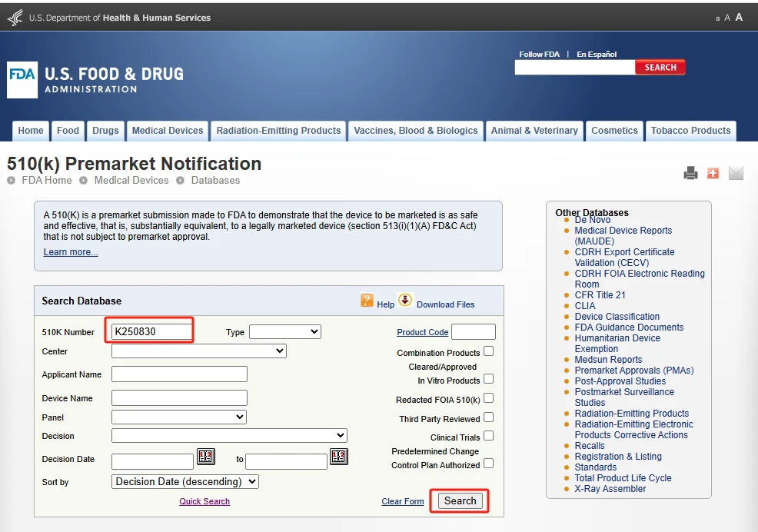Image resolution: width=758 pixels, height=532 pixels.
Task: Open the Food tab
Action: (x=68, y=131)
